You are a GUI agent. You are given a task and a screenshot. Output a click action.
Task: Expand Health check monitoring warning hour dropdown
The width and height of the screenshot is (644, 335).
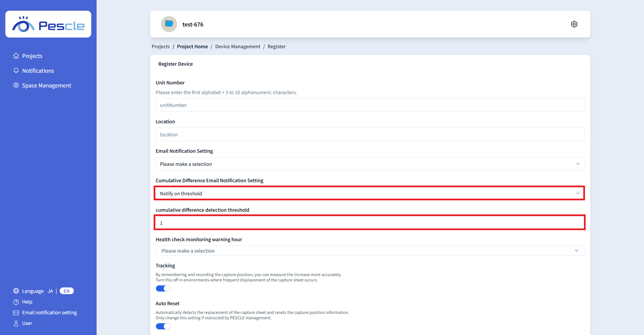(370, 251)
